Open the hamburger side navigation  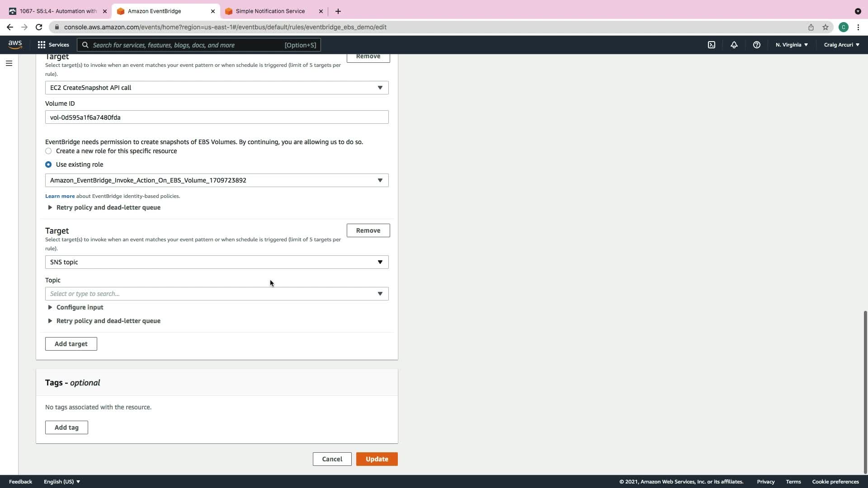click(x=9, y=63)
